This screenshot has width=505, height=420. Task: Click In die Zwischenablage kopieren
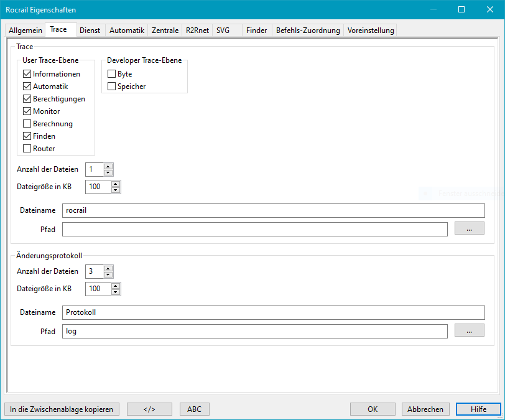pyautogui.click(x=61, y=409)
